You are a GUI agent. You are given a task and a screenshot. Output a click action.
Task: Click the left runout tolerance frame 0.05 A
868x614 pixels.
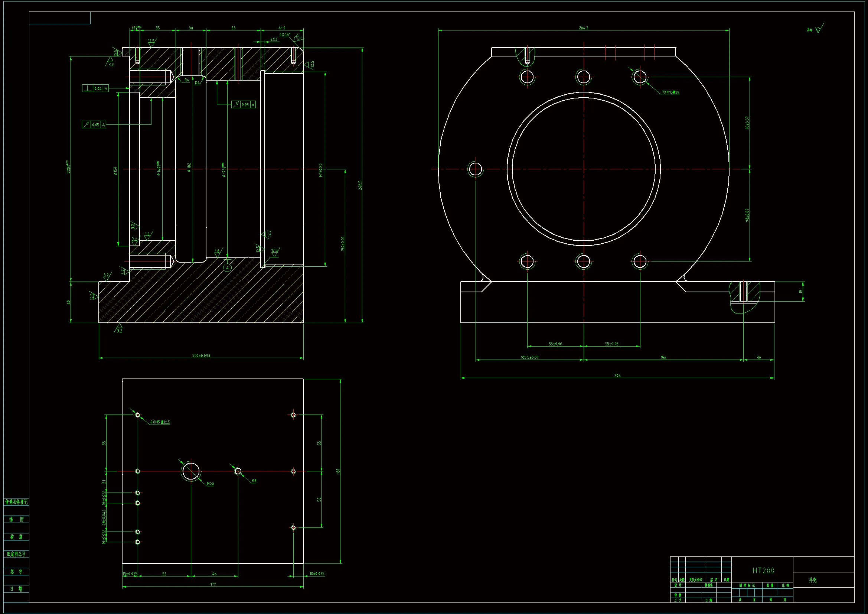pyautogui.click(x=94, y=124)
